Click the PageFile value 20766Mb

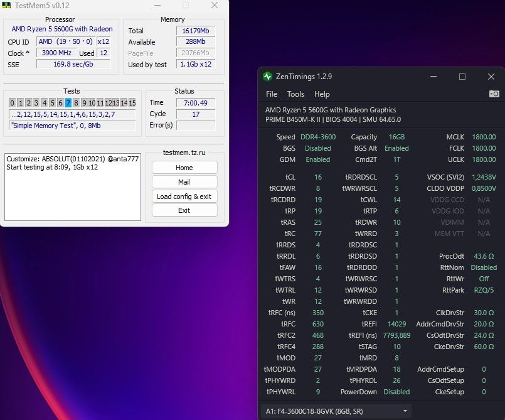click(196, 53)
